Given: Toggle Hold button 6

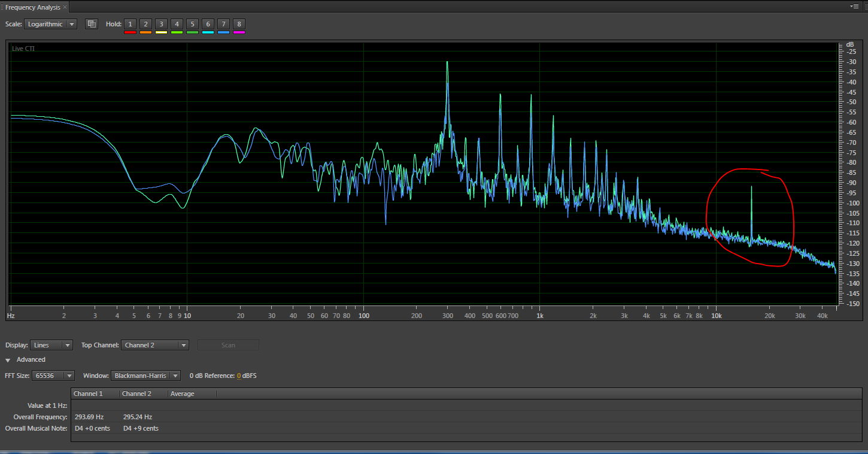Looking at the screenshot, I should tap(208, 24).
